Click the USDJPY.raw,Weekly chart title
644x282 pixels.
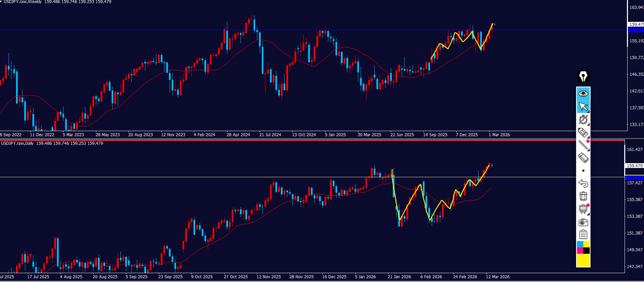[23, 2]
